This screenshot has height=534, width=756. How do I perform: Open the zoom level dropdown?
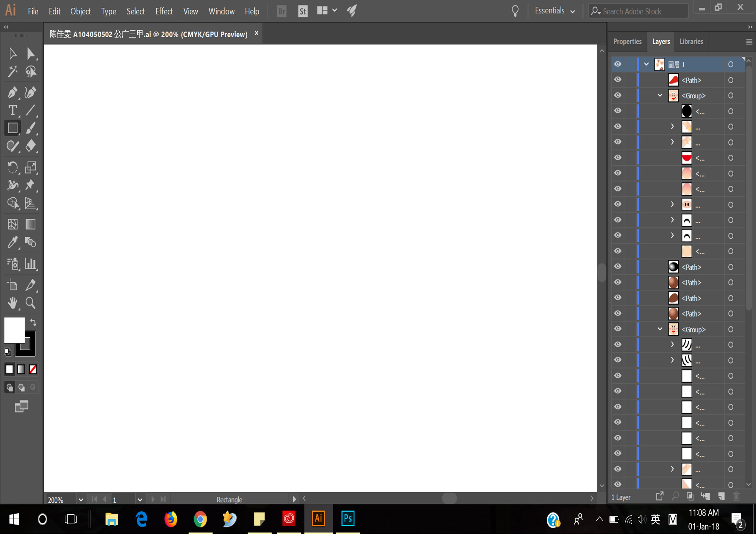click(81, 500)
